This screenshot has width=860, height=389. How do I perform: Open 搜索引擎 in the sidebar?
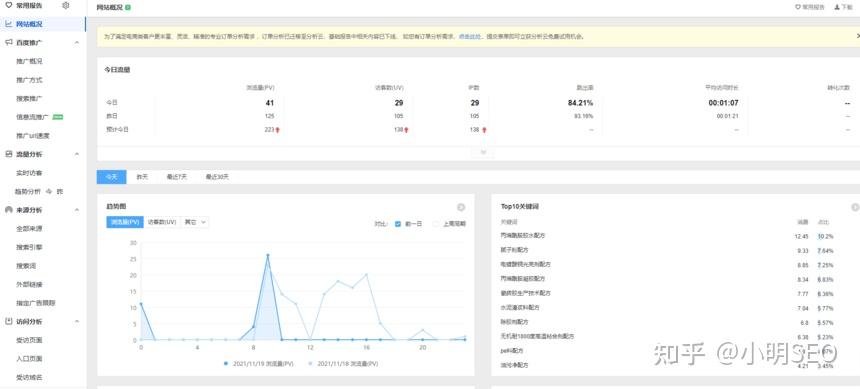click(x=29, y=247)
